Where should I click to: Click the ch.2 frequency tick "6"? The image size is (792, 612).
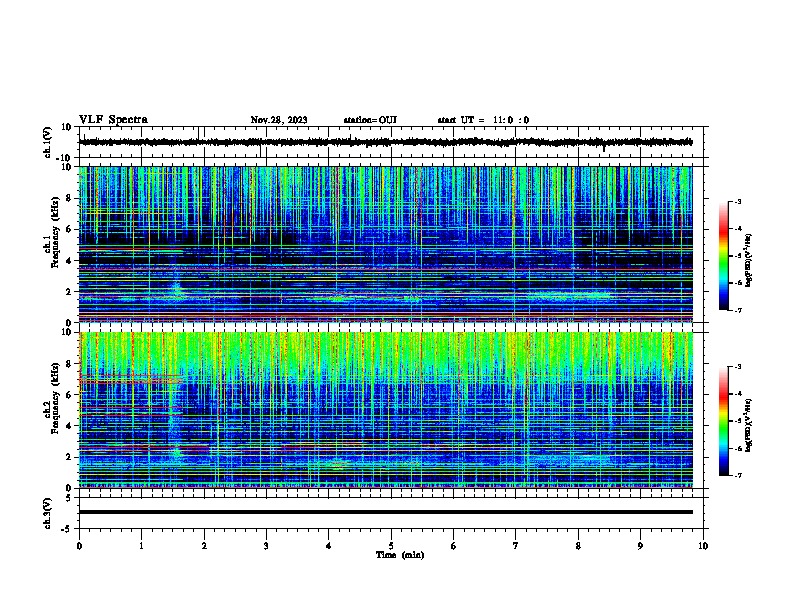(69, 394)
